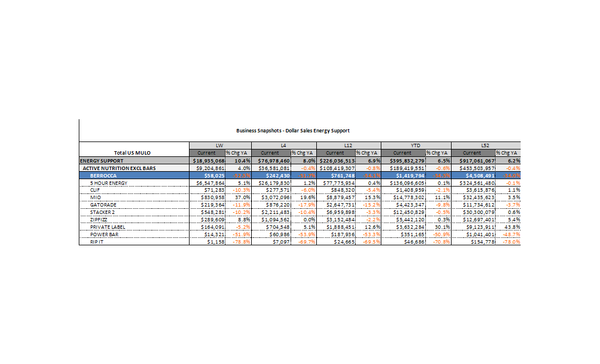
Task: Click Private Label's 43.8% L52 change cell
Action: click(x=508, y=227)
